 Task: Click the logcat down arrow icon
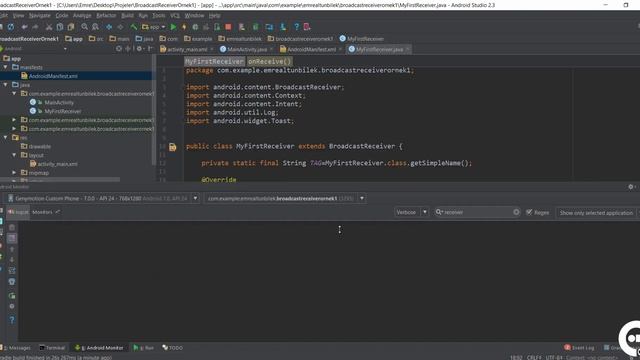(x=12, y=260)
